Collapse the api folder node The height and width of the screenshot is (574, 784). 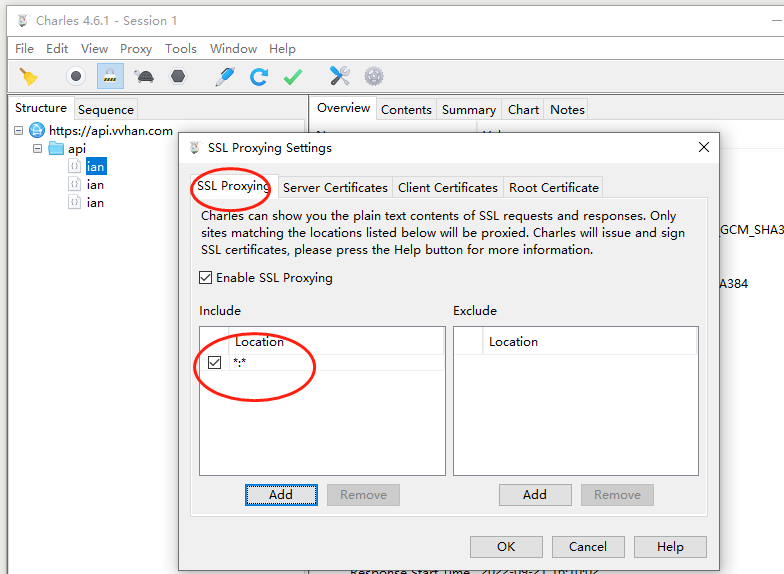pos(38,148)
